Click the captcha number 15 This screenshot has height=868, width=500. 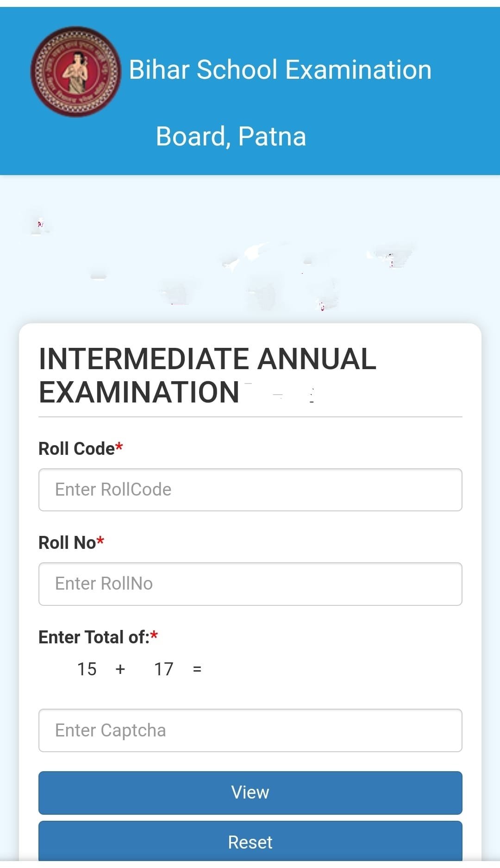click(87, 669)
